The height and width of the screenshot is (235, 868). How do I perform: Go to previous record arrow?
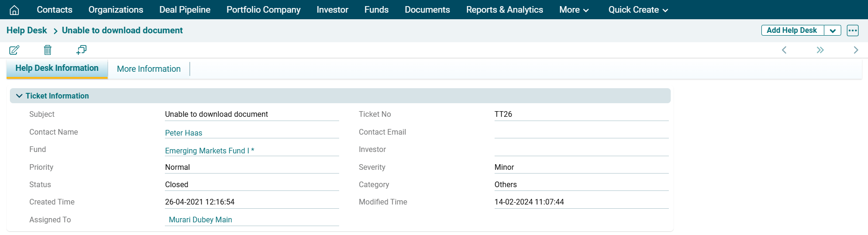[x=784, y=50]
